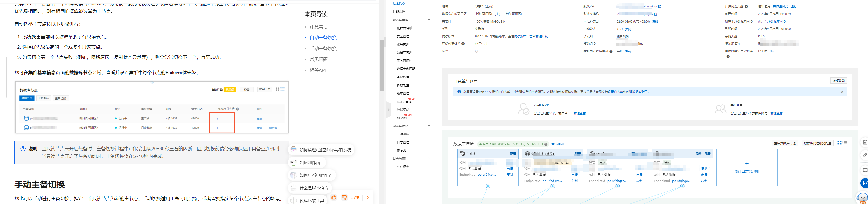Show help icon under 可用区容灾自动切换
This screenshot has width=868, height=204.
(728, 56)
